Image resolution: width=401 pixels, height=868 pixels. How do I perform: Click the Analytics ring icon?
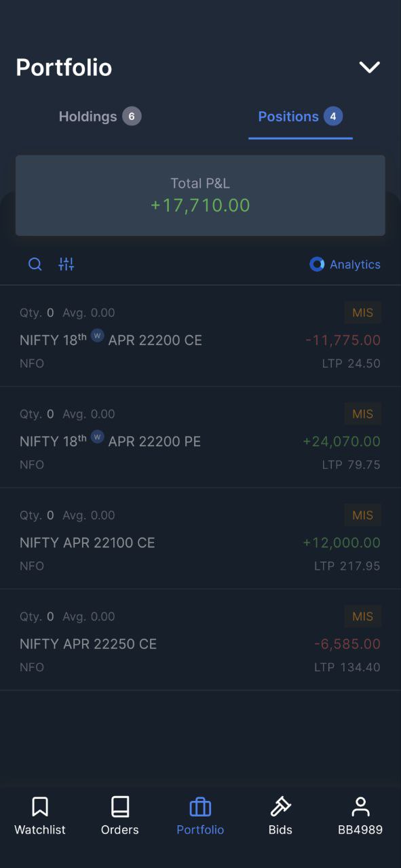coord(317,264)
